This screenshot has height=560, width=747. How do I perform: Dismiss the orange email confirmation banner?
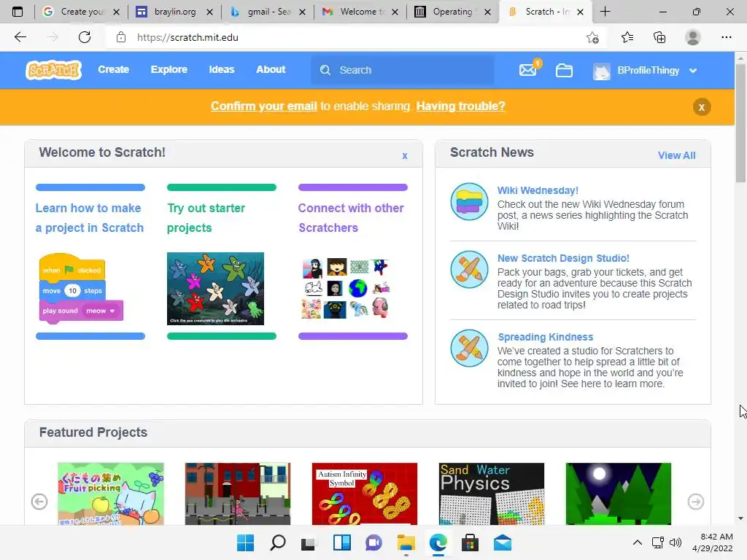click(x=701, y=107)
